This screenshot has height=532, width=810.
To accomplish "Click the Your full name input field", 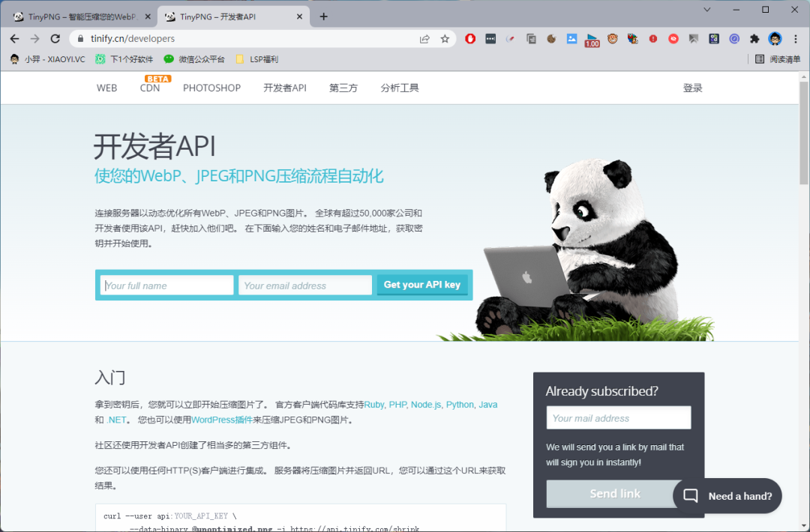I will 166,285.
